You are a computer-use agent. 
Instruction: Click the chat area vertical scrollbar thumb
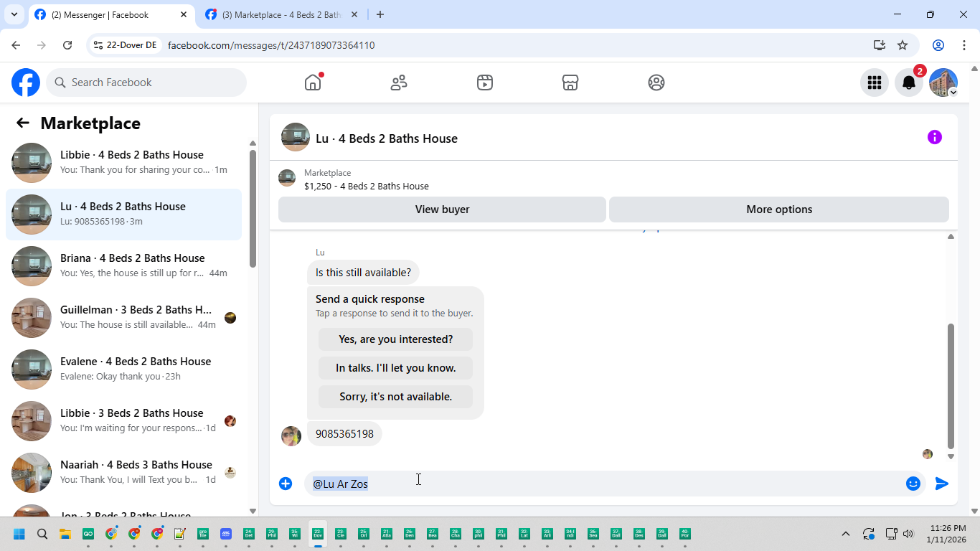pyautogui.click(x=951, y=386)
